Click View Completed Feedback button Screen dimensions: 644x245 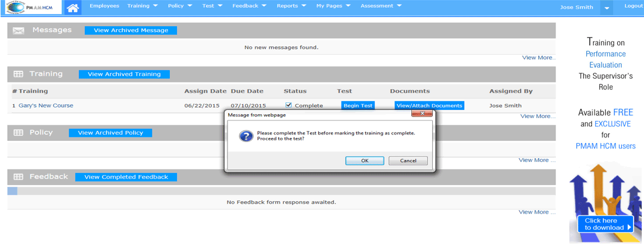126,177
